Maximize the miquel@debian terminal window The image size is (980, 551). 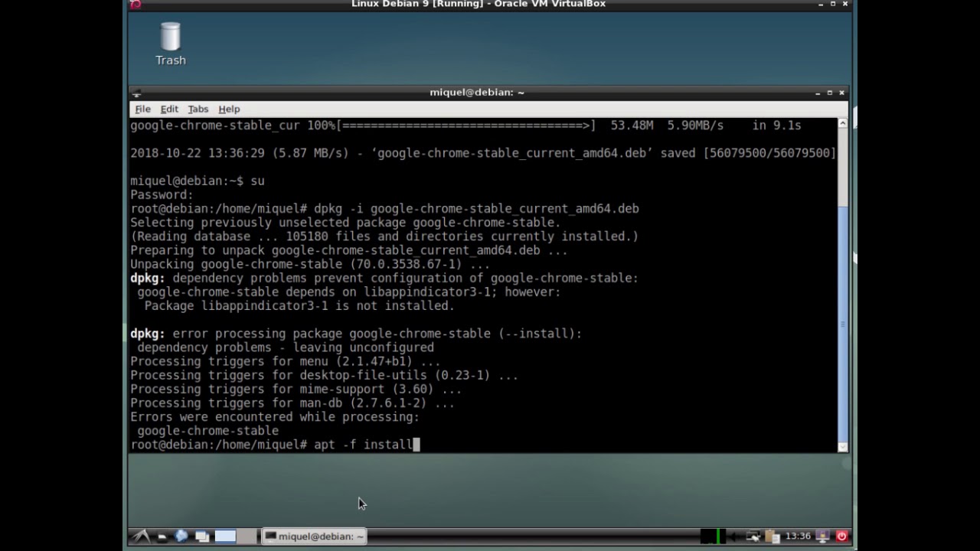click(x=829, y=93)
